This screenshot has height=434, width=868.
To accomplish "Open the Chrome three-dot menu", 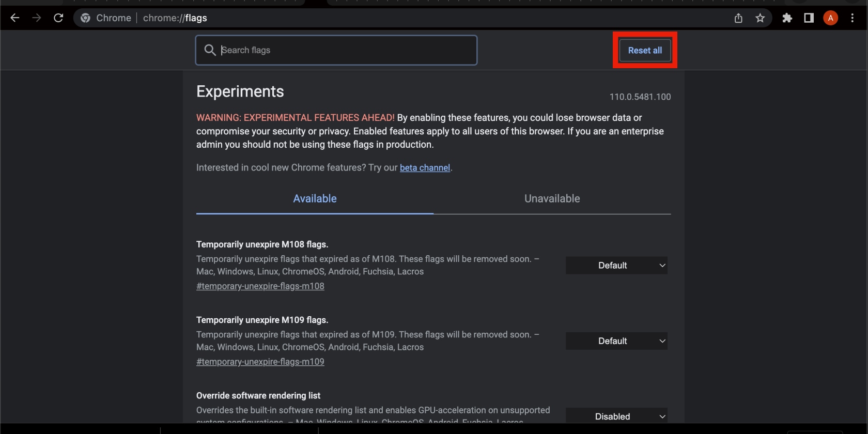I will (853, 18).
